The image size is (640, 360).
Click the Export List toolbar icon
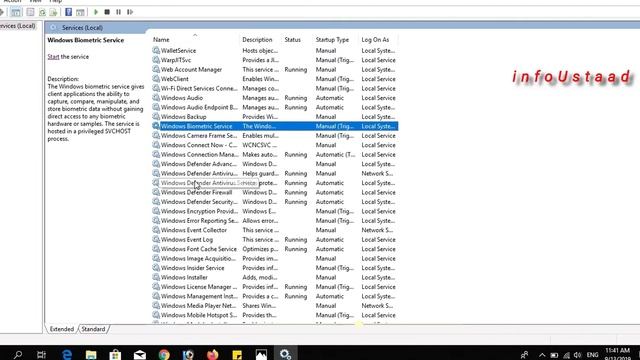(53, 12)
